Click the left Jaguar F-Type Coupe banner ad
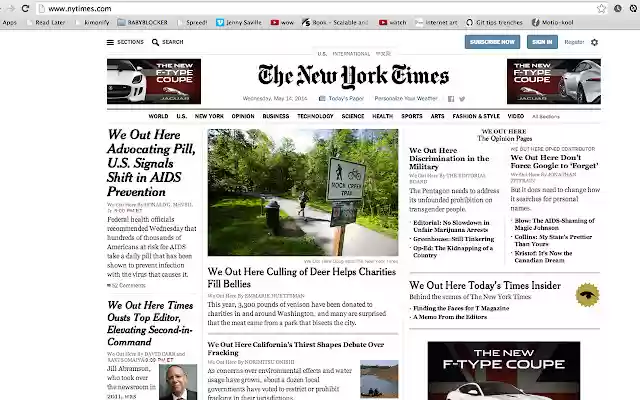The image size is (640, 400). [x=154, y=81]
